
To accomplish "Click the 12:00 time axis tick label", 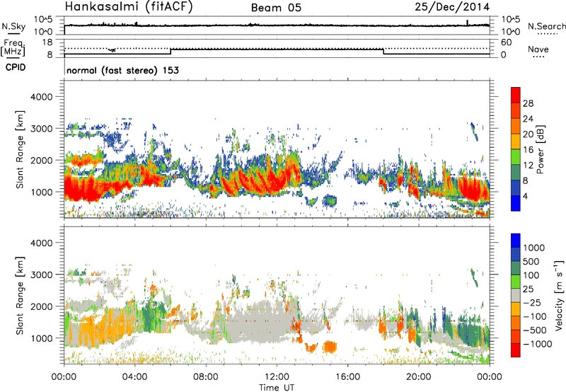I will click(x=277, y=377).
